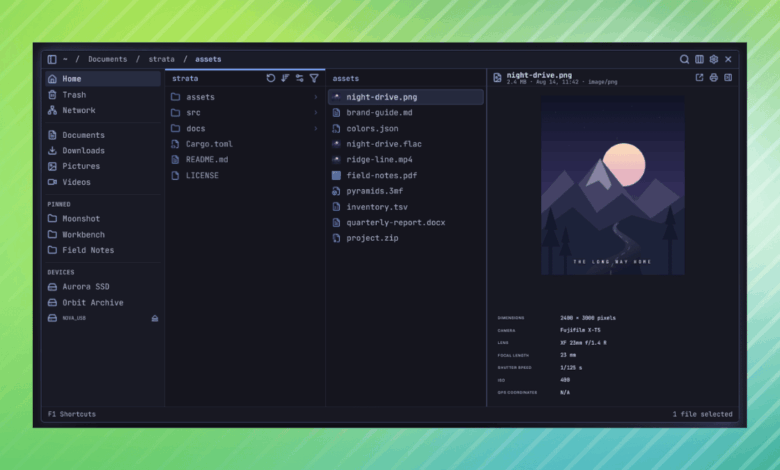Image resolution: width=780 pixels, height=470 pixels.
Task: Click the night-drive poster preview image
Action: point(612,185)
